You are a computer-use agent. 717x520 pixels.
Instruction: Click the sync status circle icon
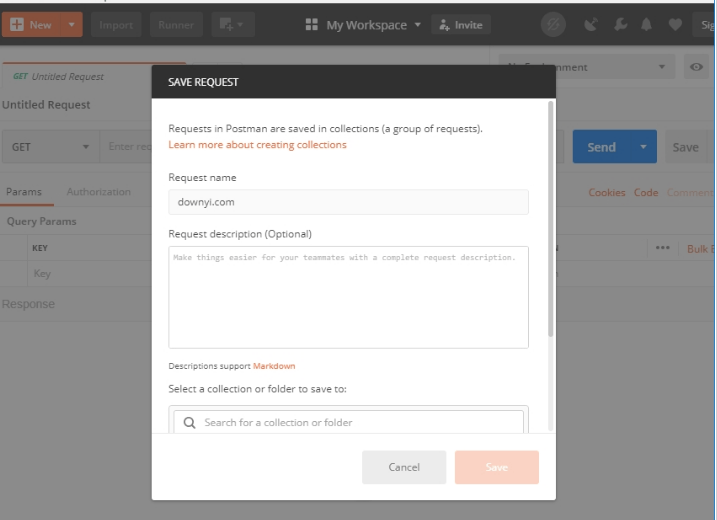tap(553, 25)
